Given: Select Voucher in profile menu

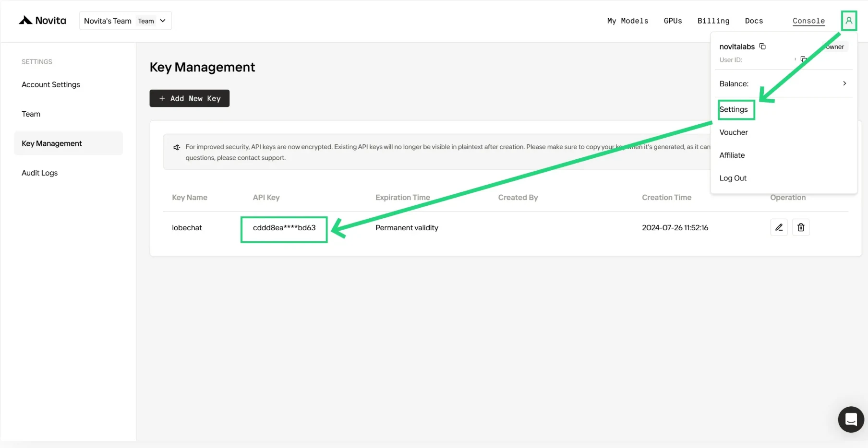Looking at the screenshot, I should (734, 132).
